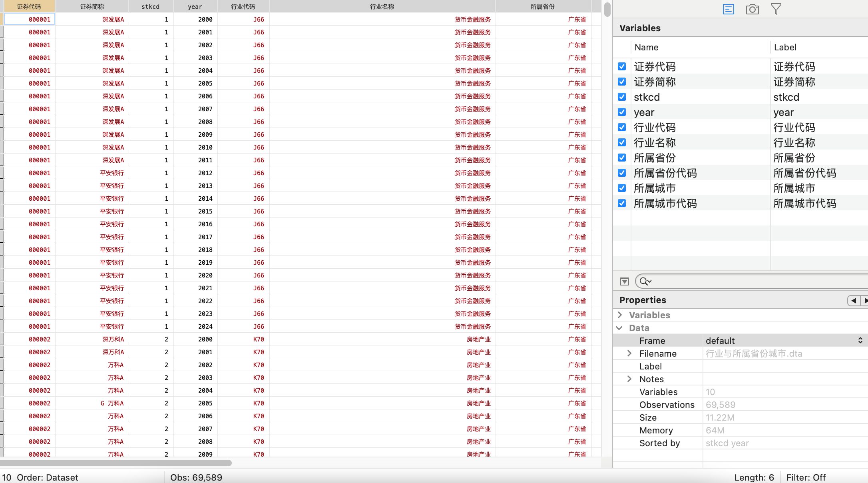This screenshot has width=868, height=483.
Task: Click the Name header in Variables list
Action: (646, 47)
